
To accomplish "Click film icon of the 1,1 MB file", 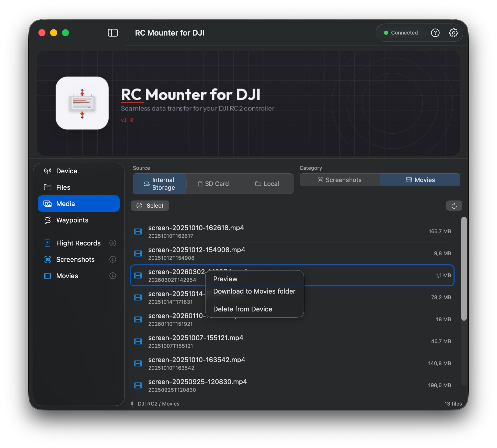I will [138, 276].
